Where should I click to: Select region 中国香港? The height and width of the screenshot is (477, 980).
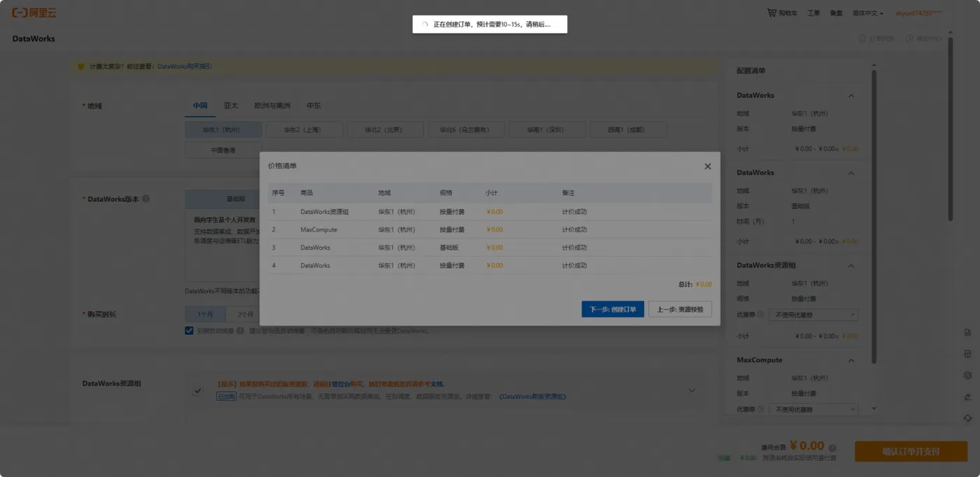tap(223, 150)
